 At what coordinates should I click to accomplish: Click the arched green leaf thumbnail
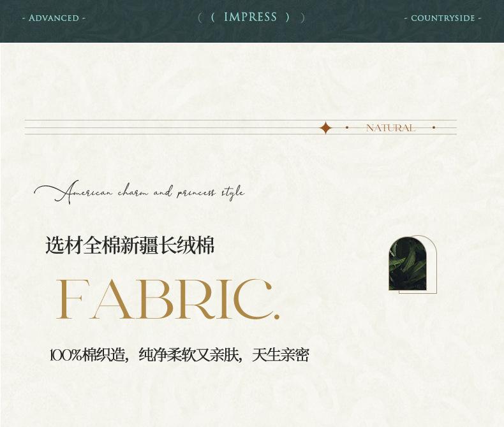[x=407, y=264]
